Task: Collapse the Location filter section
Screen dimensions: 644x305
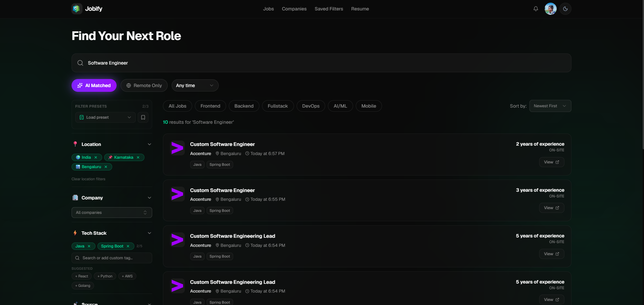Action: click(x=149, y=144)
